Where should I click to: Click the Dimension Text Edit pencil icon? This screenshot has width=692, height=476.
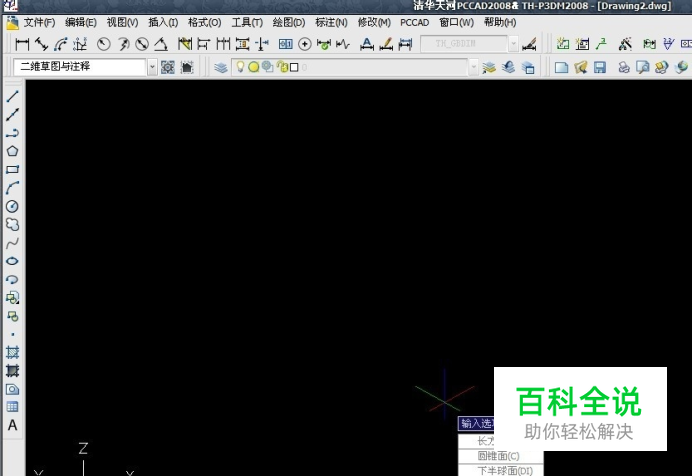pos(386,44)
